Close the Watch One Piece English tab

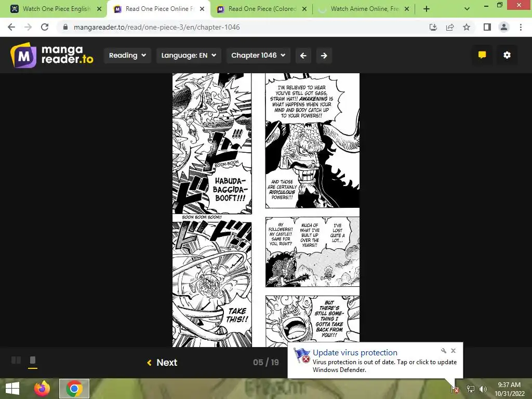[x=99, y=9]
